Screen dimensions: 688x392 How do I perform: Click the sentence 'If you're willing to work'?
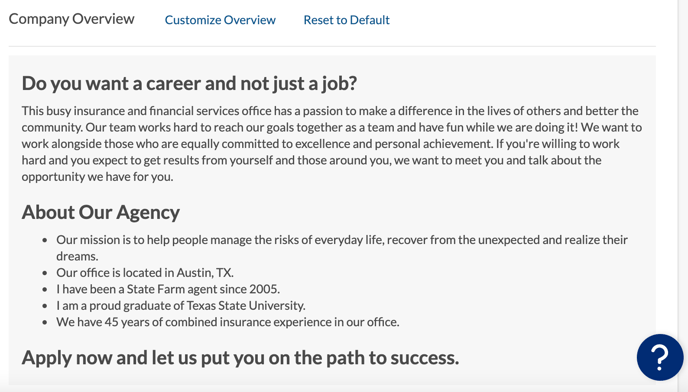pos(558,144)
